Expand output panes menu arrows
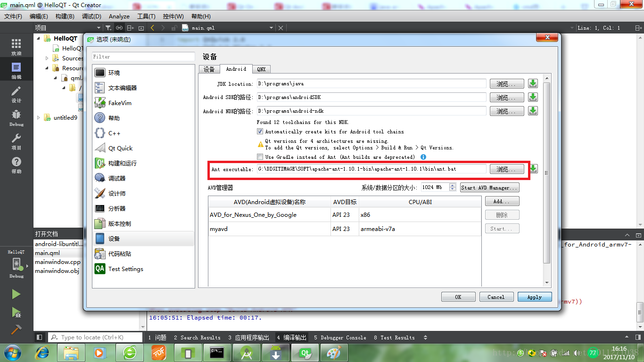The image size is (644, 362). [425, 337]
